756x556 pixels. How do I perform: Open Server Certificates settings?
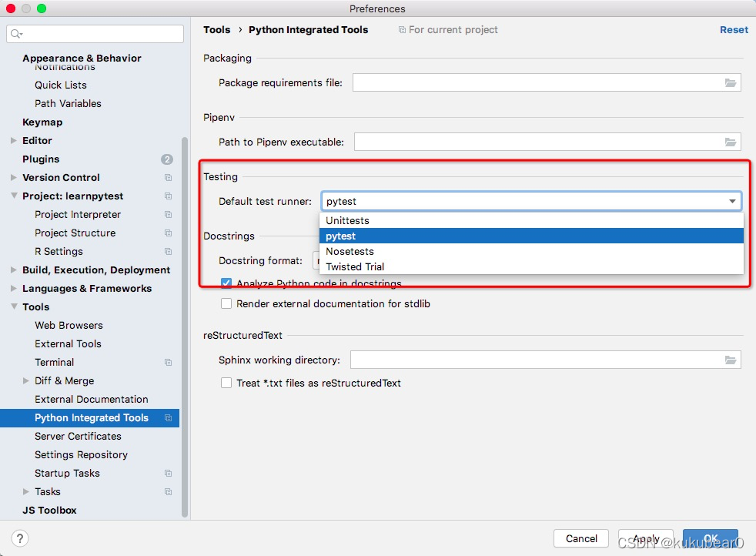tap(78, 437)
